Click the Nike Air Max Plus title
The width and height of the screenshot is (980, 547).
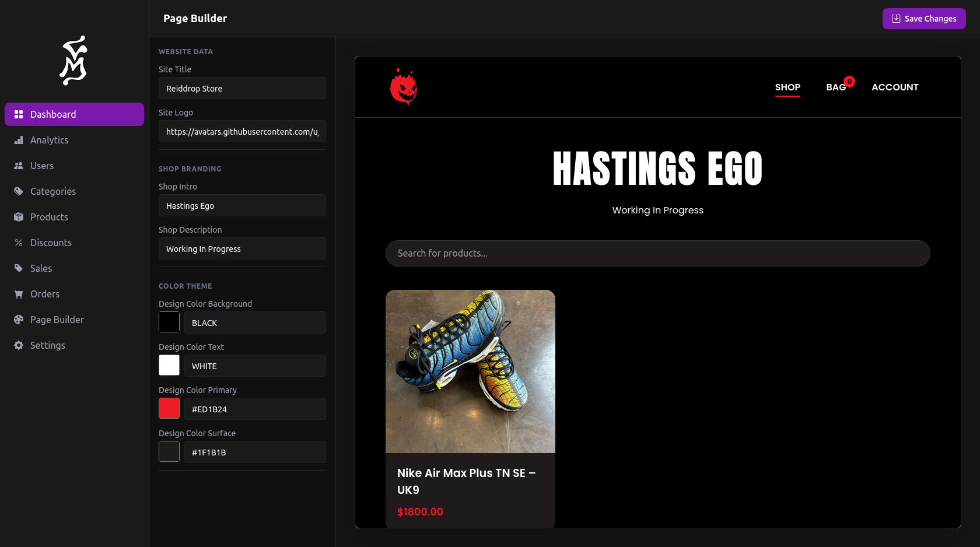click(467, 481)
